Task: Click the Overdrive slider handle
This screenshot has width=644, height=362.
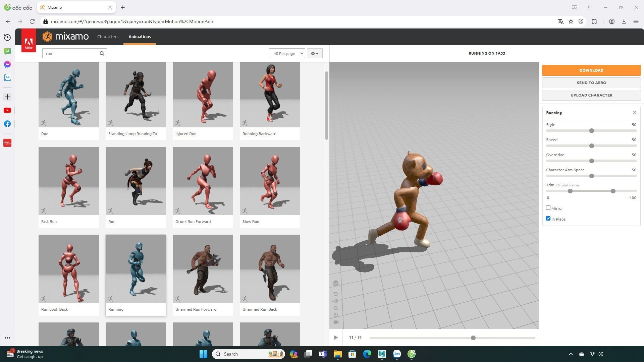Action: tap(592, 161)
